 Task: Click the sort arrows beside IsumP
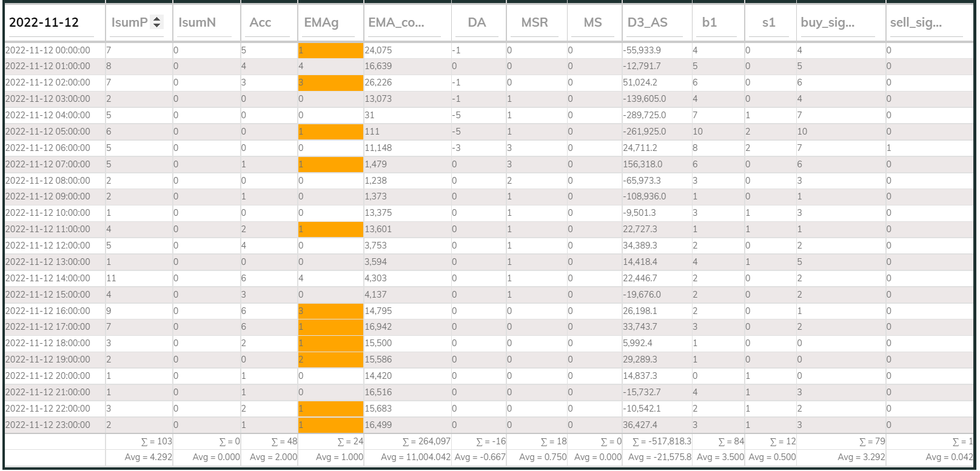click(x=157, y=22)
